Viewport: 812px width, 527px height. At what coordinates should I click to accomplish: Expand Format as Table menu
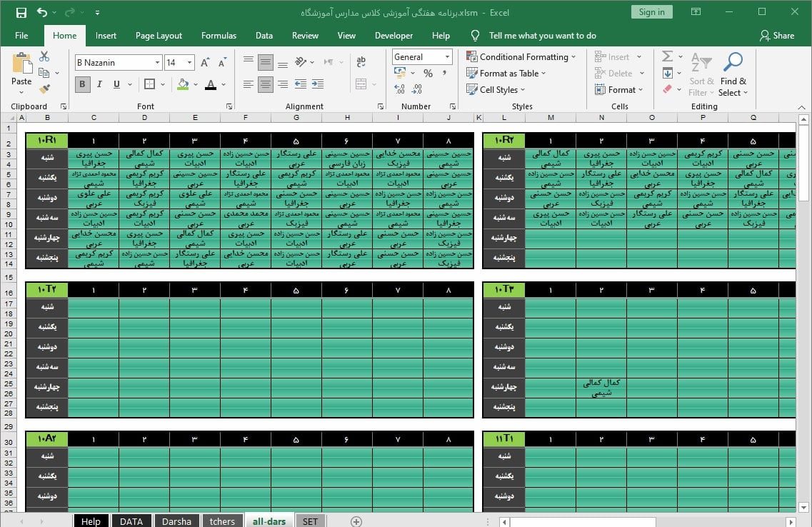(x=506, y=74)
